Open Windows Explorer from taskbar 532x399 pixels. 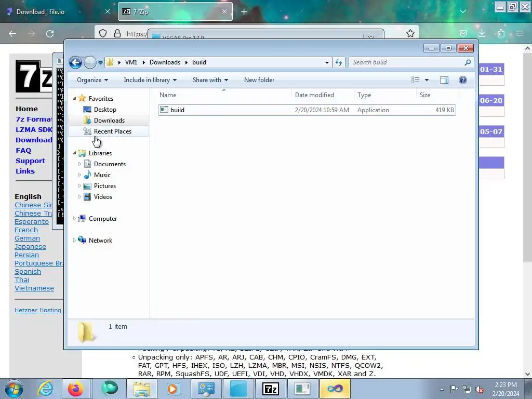[141, 389]
